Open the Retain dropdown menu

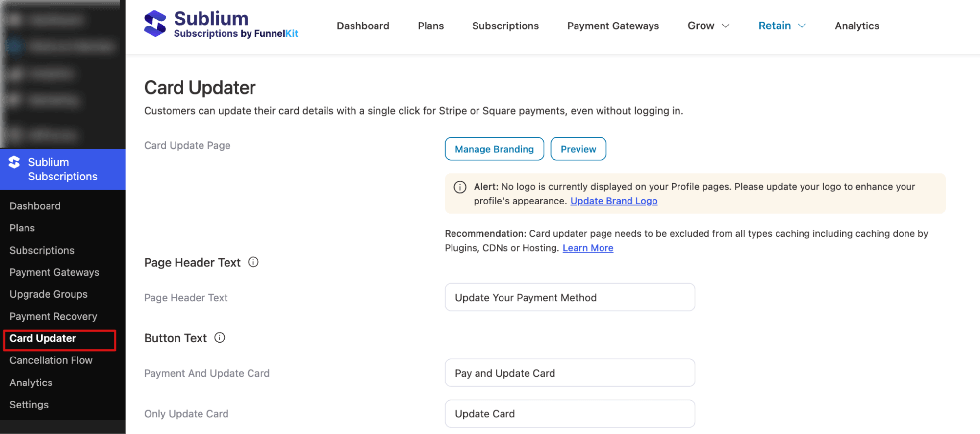pos(780,26)
